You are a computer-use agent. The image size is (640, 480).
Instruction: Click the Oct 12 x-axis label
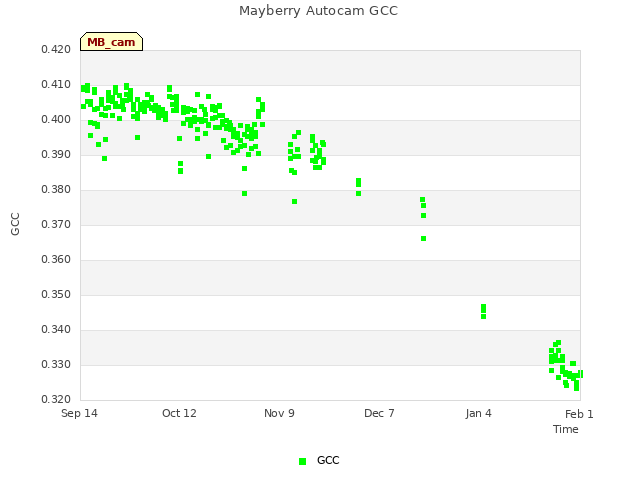click(x=179, y=413)
